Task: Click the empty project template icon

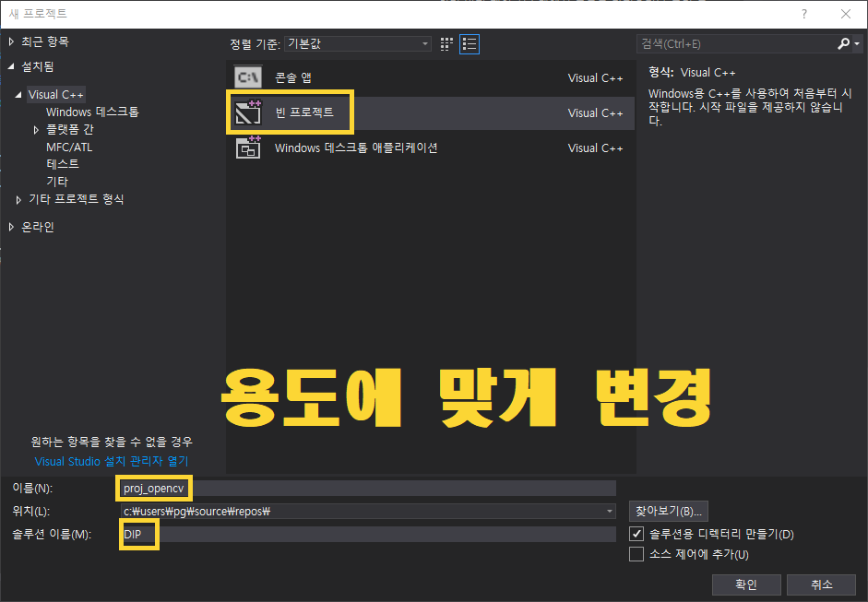Action: pos(247,112)
